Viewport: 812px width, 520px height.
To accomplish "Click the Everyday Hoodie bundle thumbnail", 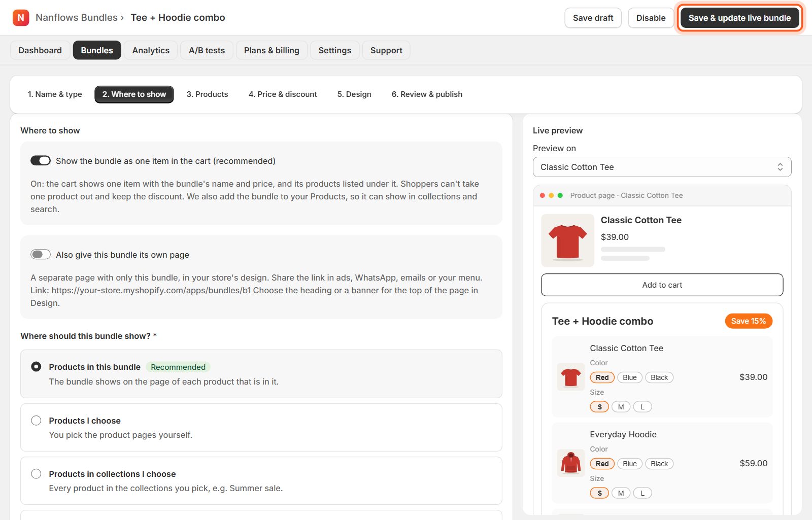I will 571,463.
